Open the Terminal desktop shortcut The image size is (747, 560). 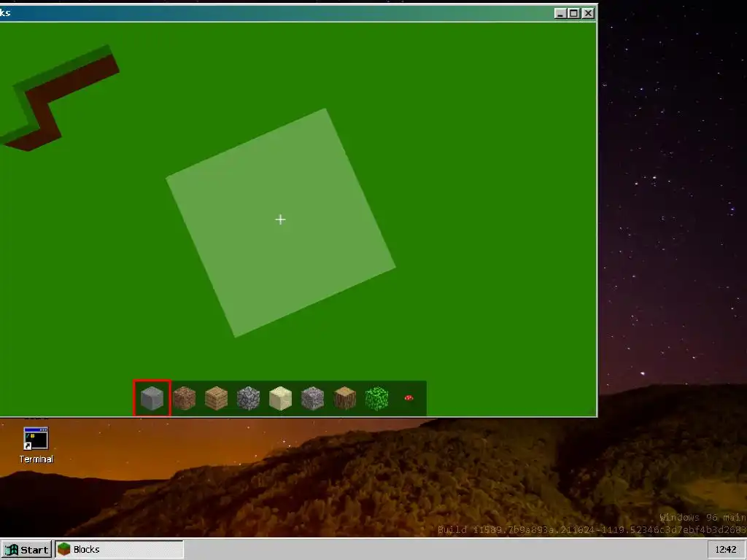36,446
